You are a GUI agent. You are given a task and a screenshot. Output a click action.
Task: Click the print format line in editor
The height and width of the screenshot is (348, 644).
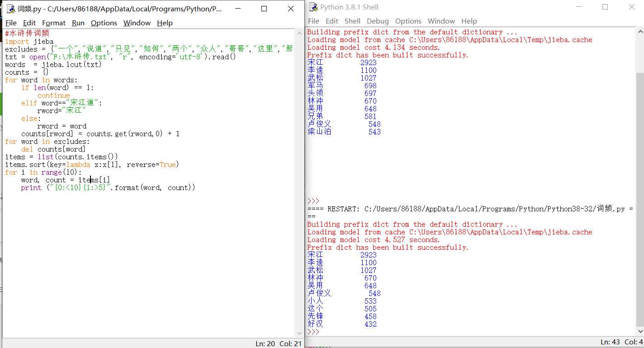[108, 187]
